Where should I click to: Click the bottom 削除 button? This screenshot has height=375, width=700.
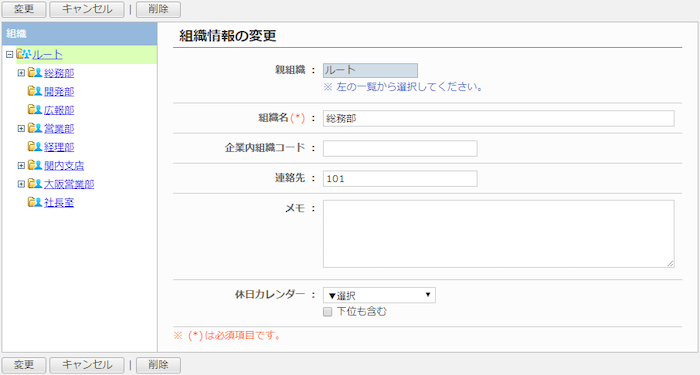tap(158, 365)
